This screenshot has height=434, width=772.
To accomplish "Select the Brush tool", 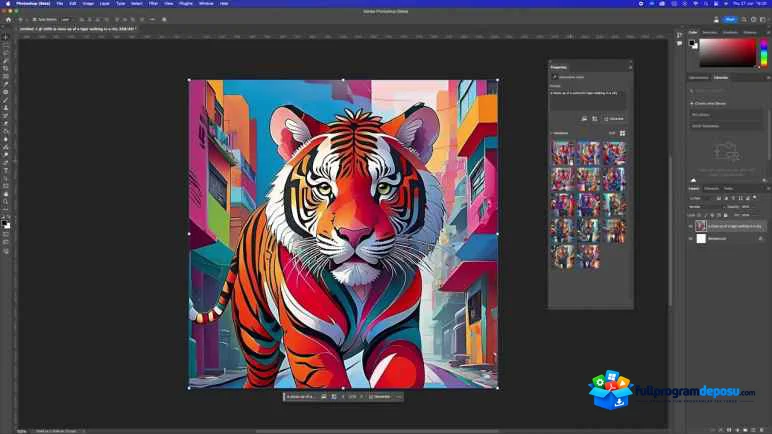I will pyautogui.click(x=5, y=100).
